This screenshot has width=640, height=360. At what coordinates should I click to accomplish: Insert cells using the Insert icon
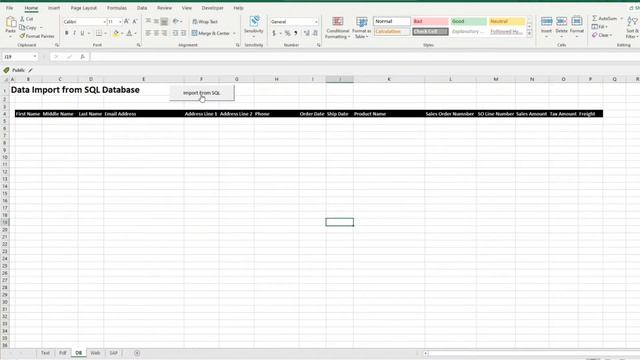[546, 22]
